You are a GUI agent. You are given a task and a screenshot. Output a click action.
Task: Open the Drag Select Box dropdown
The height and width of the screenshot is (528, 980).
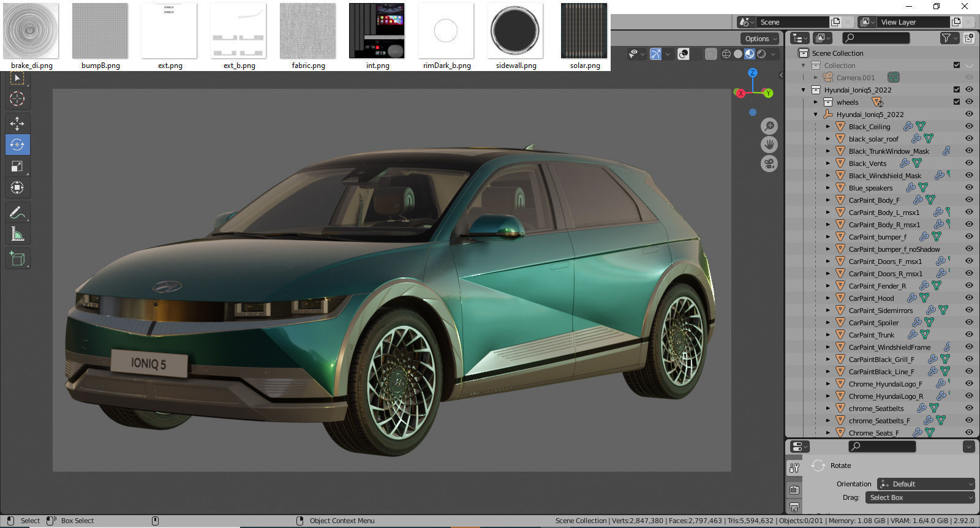[919, 497]
